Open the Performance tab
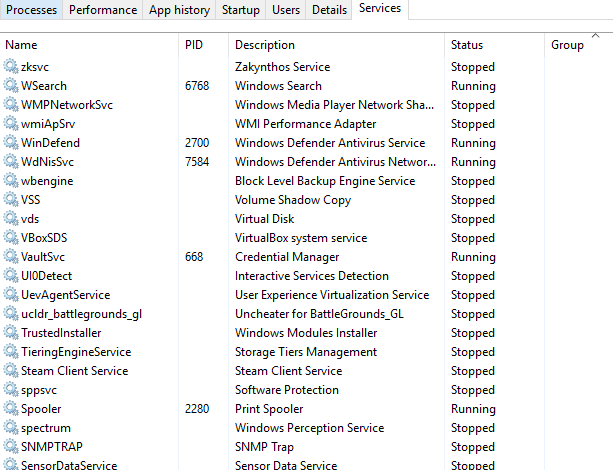Image resolution: width=613 pixels, height=470 pixels. point(103,10)
